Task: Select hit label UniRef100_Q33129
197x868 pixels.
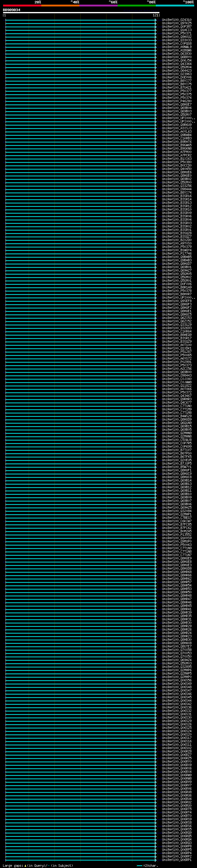Action: pos(177,325)
